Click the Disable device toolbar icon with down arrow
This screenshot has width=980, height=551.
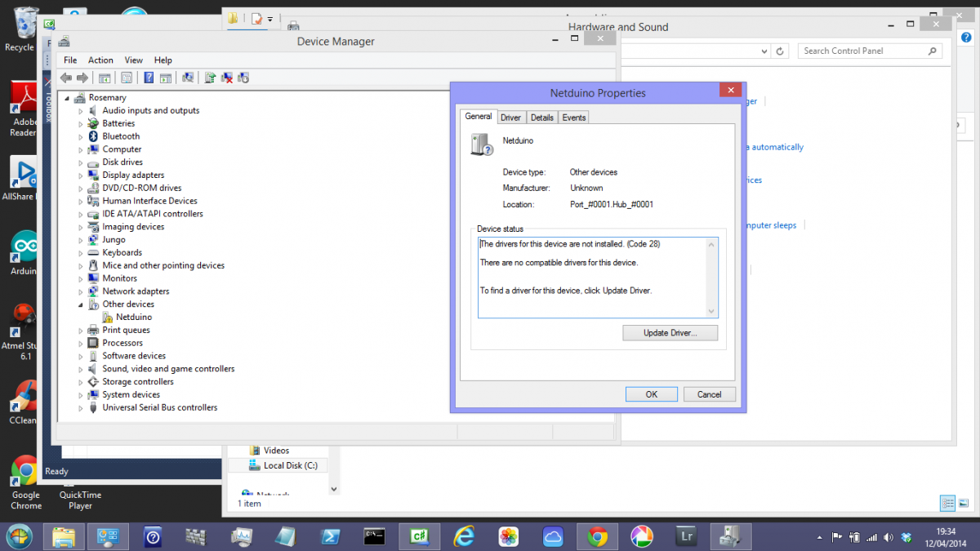[x=243, y=78]
